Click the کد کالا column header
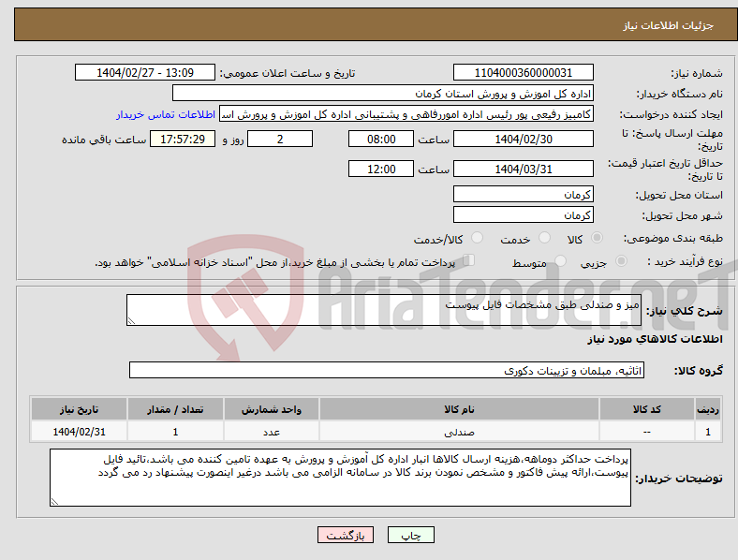The height and width of the screenshot is (560, 738). click(x=647, y=409)
